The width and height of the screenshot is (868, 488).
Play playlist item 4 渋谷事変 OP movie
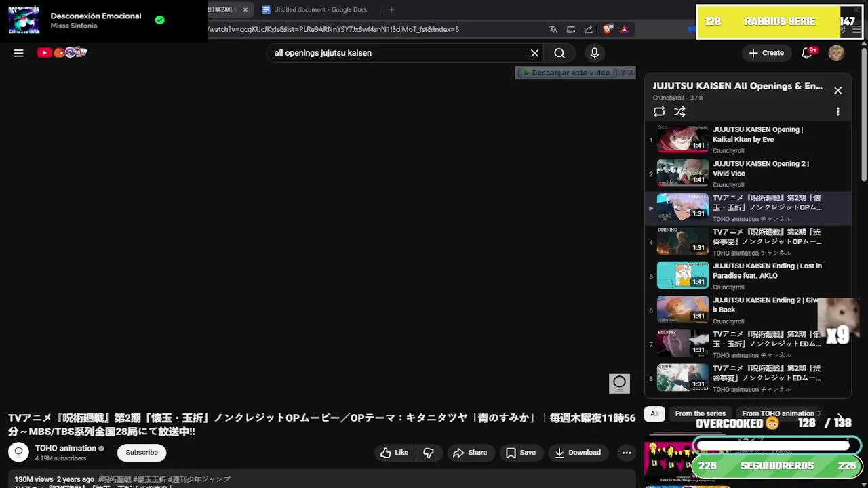[748, 243]
